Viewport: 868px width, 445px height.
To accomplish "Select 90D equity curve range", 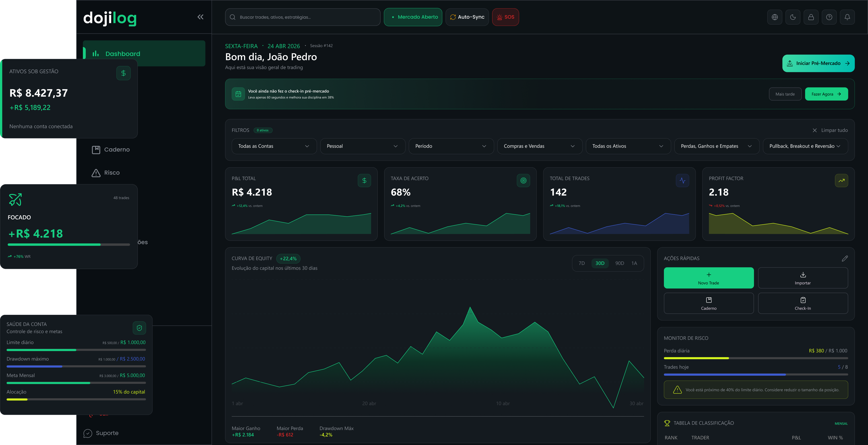I will [x=620, y=263].
